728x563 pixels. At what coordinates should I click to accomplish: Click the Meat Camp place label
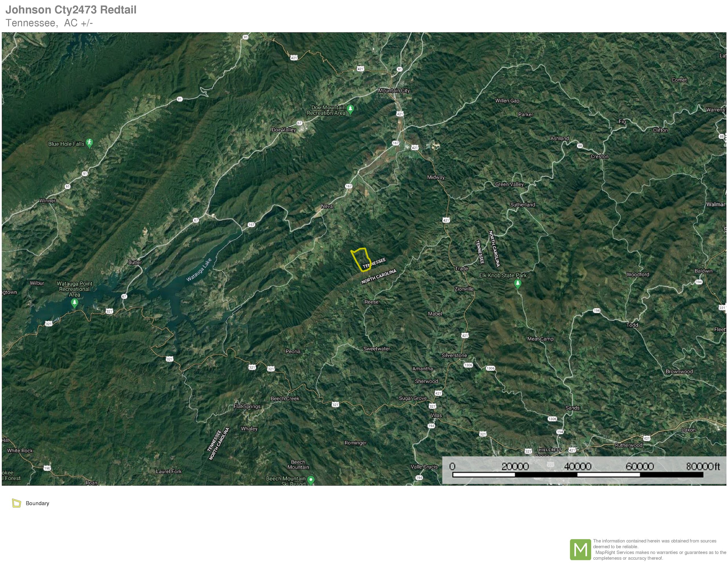(540, 339)
